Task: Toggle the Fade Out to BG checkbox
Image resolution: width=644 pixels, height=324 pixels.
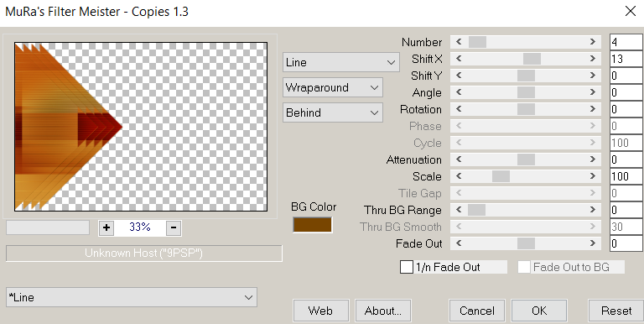Action: pyautogui.click(x=524, y=267)
